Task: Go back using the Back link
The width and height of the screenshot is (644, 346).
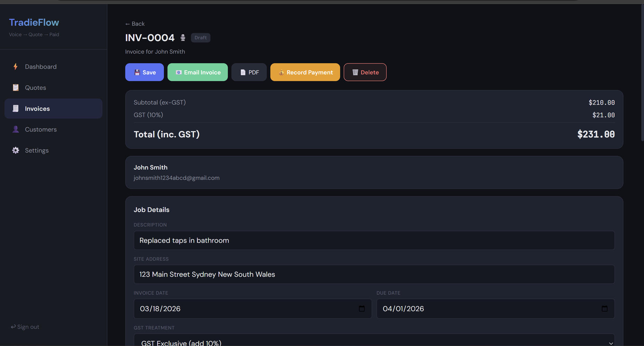Action: (x=135, y=24)
